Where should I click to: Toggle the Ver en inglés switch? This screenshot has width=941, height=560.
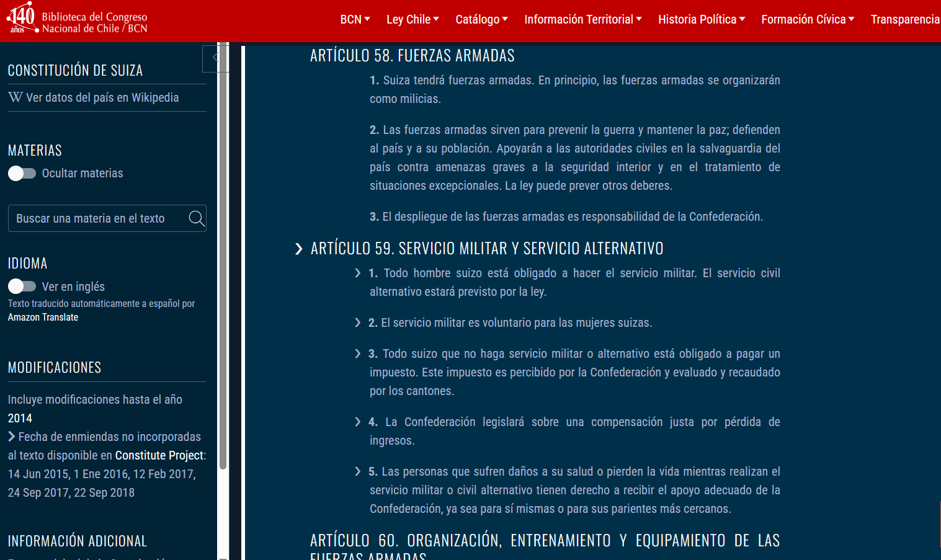coord(22,286)
